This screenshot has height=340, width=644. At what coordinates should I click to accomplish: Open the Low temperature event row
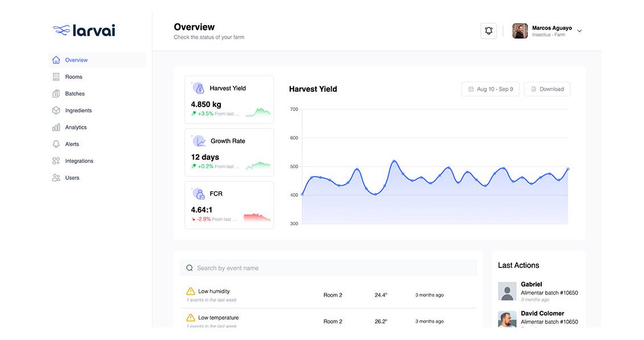click(x=328, y=321)
